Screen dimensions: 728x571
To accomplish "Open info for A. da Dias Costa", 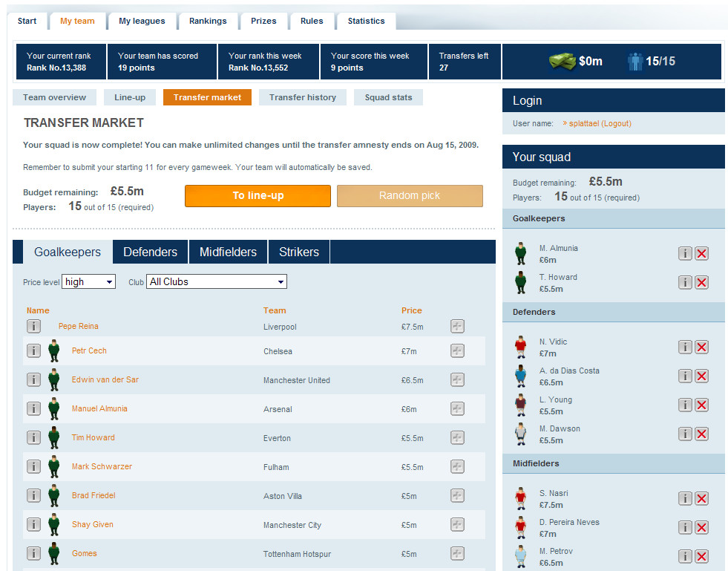I will coord(685,376).
